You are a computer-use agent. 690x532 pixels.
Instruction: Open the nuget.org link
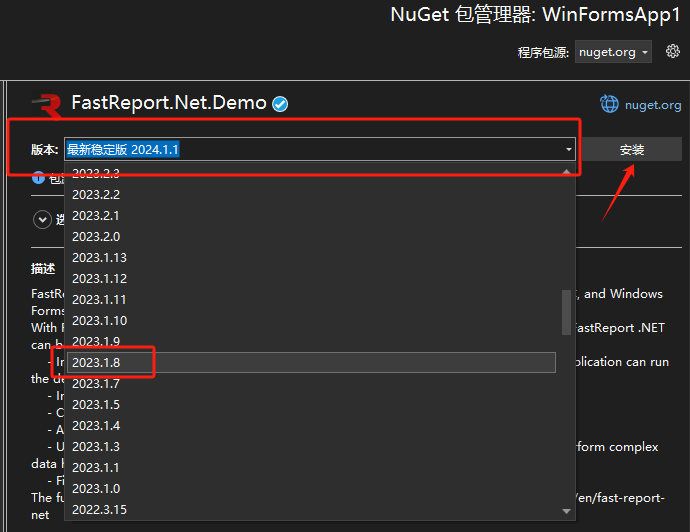coord(653,105)
